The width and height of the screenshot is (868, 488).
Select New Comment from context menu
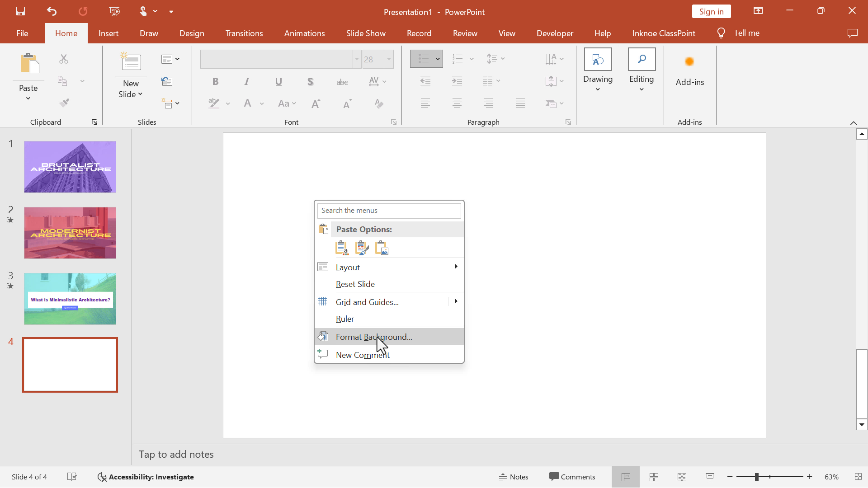[x=363, y=355]
